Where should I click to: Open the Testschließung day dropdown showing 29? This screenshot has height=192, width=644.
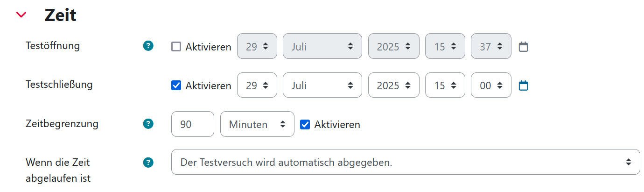[257, 85]
